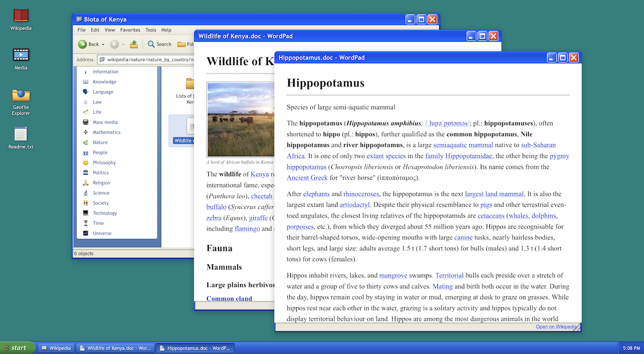Follow the Territorial link

point(449,276)
